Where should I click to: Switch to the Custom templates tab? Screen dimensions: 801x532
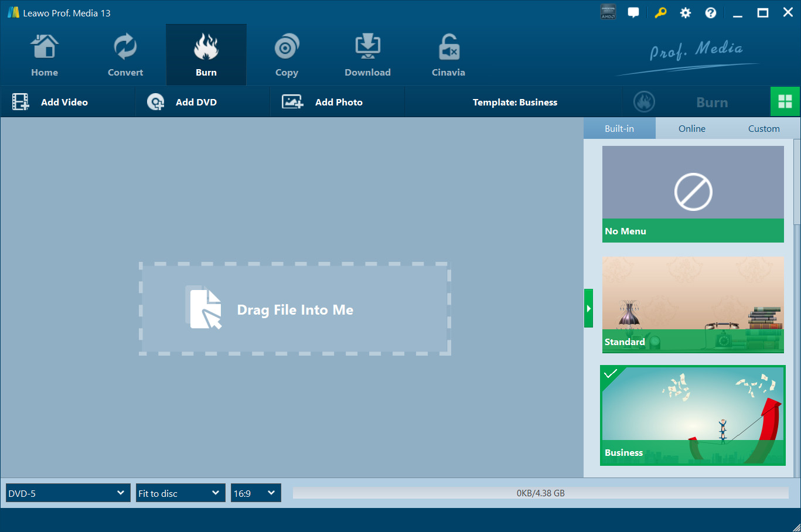click(763, 129)
